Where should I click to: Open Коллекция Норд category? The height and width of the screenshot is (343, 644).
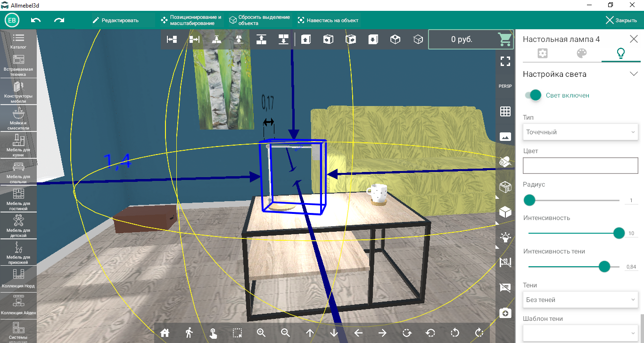[19, 279]
